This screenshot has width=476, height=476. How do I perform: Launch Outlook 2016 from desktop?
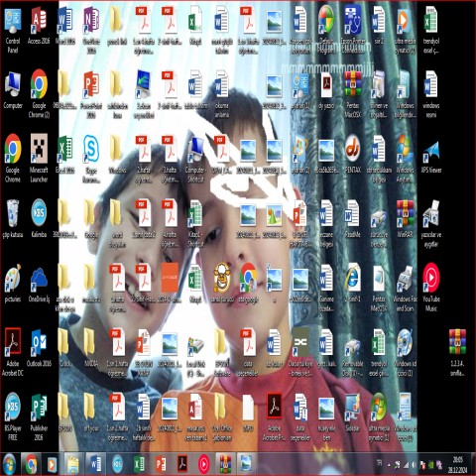39,348
